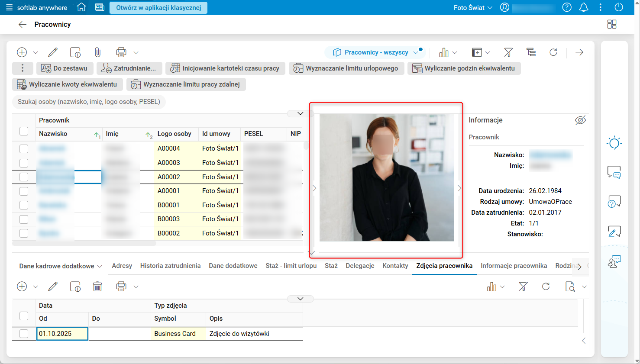Switch to the Adresy tab

click(x=122, y=266)
